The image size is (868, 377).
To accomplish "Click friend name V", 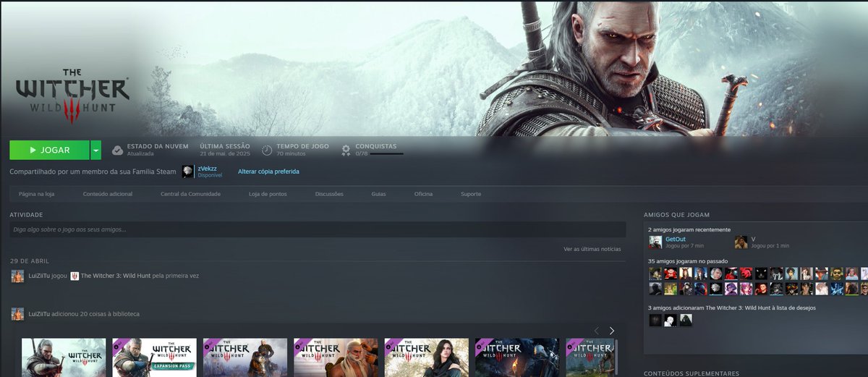I will click(753, 239).
